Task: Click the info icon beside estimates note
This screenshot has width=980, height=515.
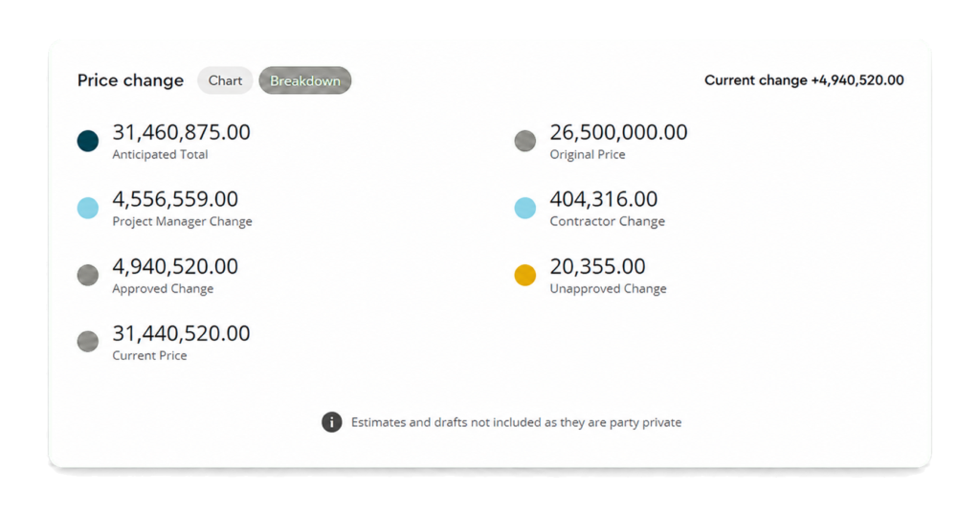Action: [332, 422]
